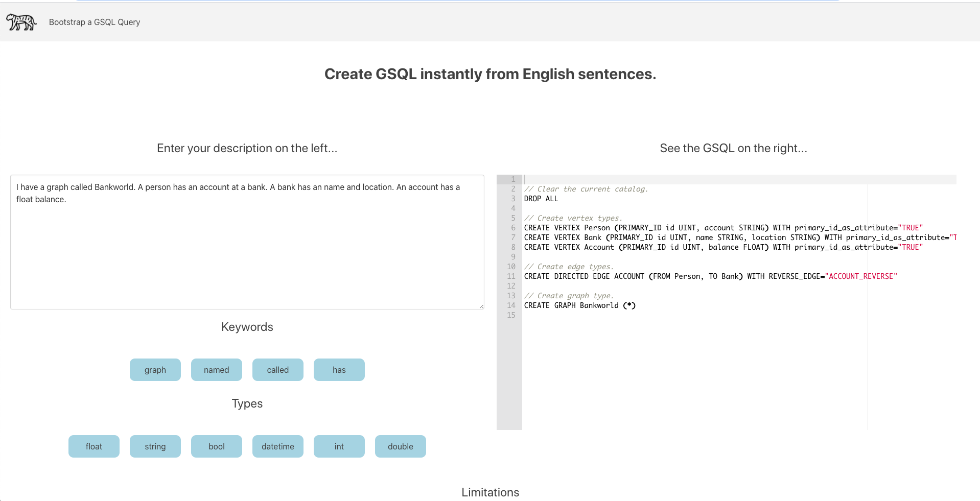Screen dimensions: 980x501
Task: Click the Create edge types comment
Action: point(569,267)
